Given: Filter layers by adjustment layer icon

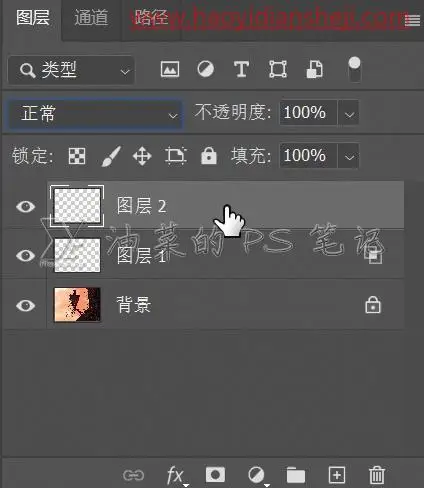Looking at the screenshot, I should [x=206, y=69].
